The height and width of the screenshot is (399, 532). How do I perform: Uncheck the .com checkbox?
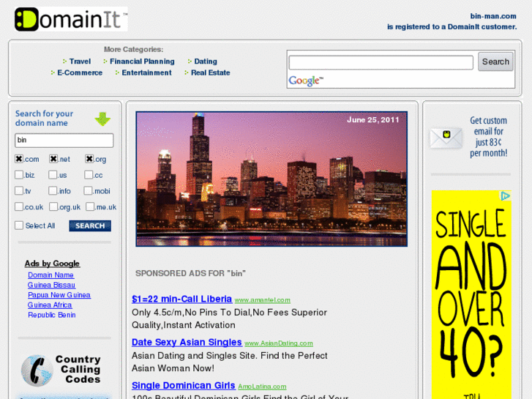pyautogui.click(x=19, y=159)
